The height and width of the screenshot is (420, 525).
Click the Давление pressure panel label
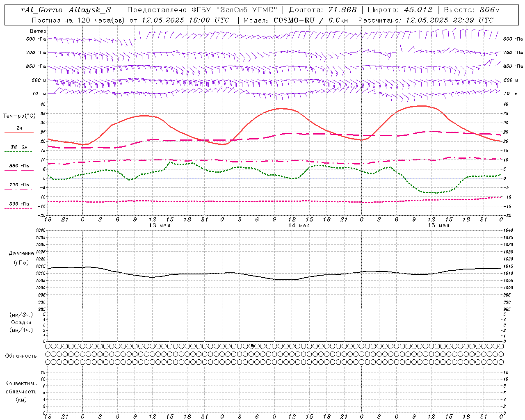click(21, 253)
